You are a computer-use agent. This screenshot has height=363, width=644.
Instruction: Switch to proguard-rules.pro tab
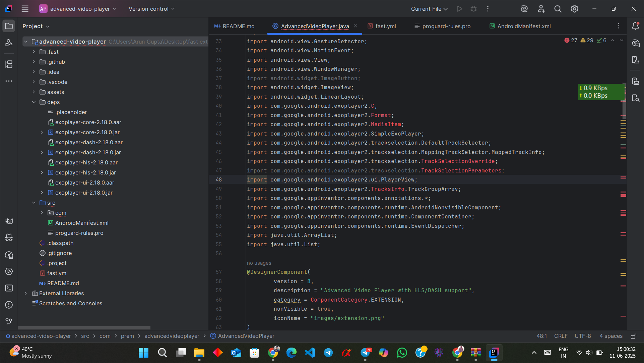pos(442,26)
